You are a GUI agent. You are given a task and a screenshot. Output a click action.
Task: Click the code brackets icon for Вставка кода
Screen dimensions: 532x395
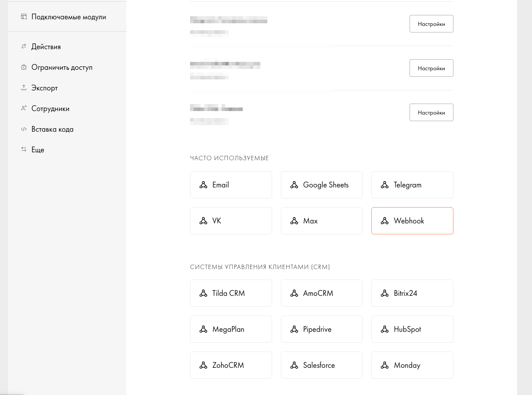coord(24,129)
